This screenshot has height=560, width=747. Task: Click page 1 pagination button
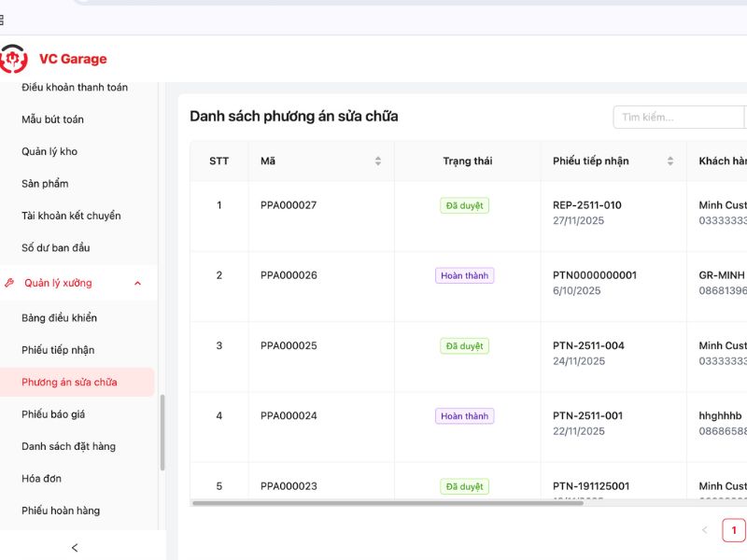tap(734, 531)
